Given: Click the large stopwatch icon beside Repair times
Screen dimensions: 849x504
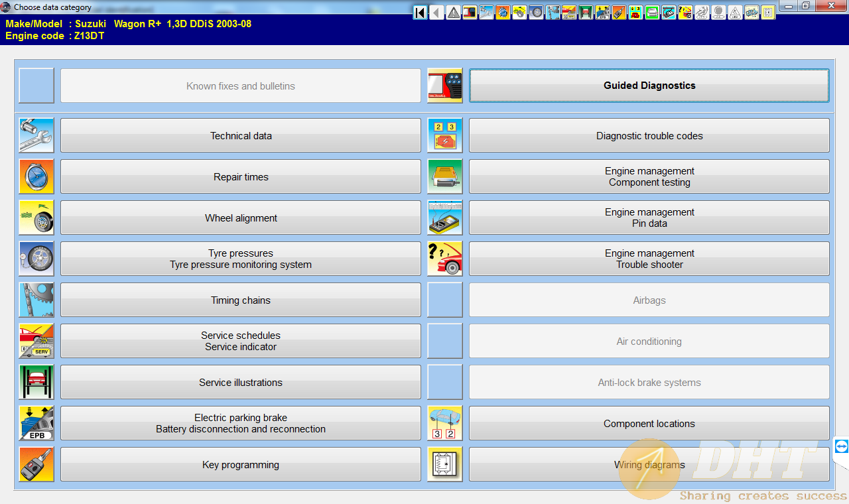Looking at the screenshot, I should [36, 176].
